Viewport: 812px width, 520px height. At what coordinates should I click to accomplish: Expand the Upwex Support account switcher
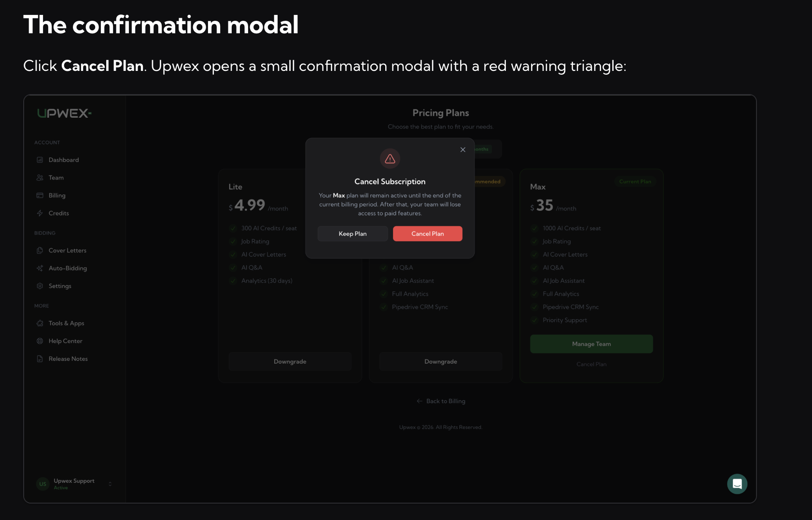coord(110,484)
